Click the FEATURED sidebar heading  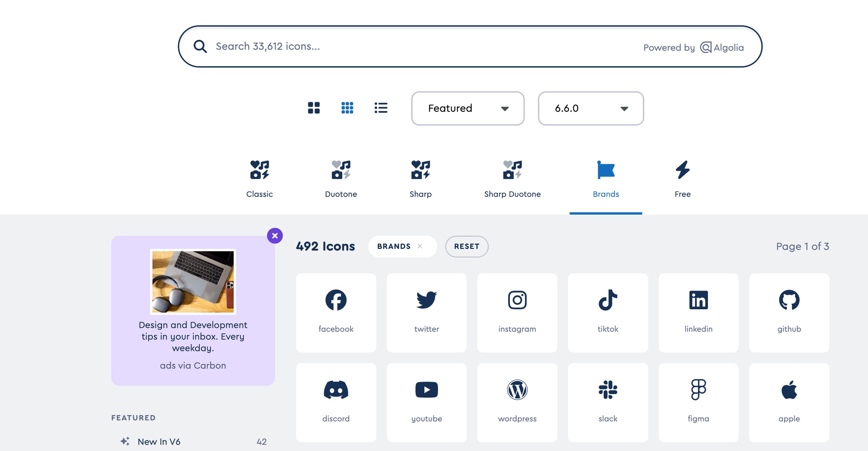coord(133,418)
